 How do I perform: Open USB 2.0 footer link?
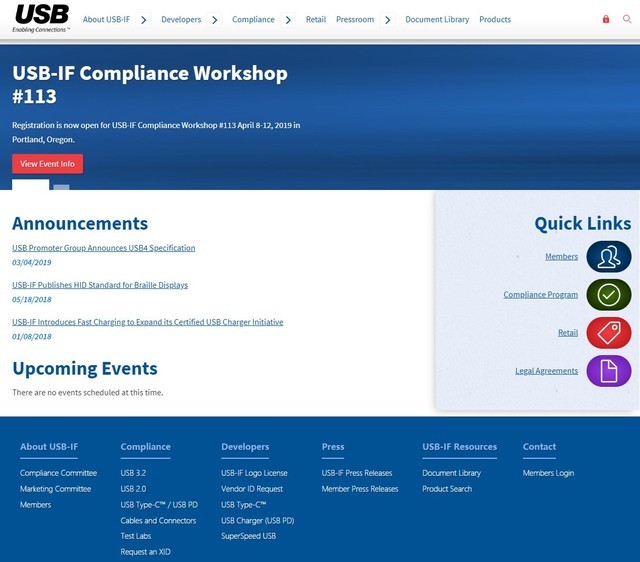pos(133,489)
